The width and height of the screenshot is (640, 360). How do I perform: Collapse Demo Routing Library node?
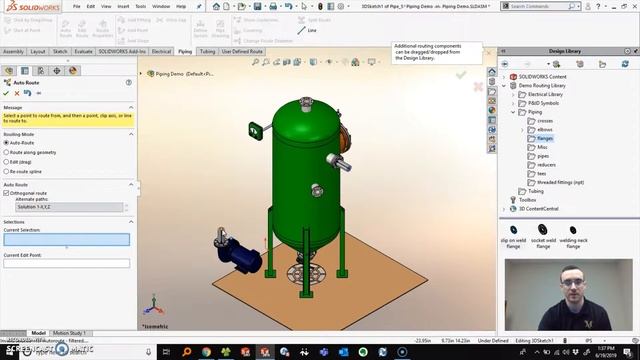pyautogui.click(x=504, y=86)
